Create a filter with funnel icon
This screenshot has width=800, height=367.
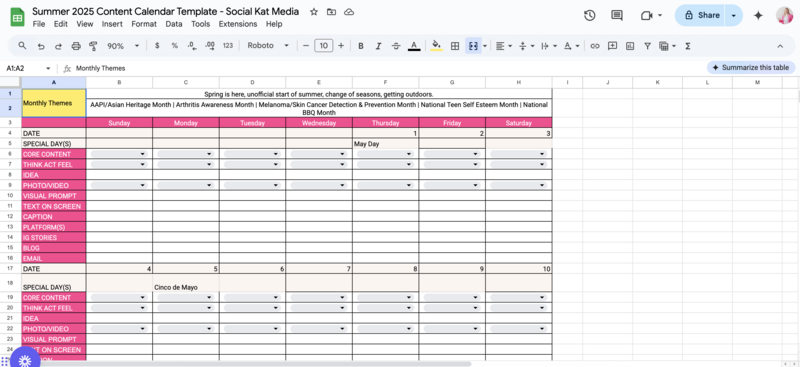(647, 46)
